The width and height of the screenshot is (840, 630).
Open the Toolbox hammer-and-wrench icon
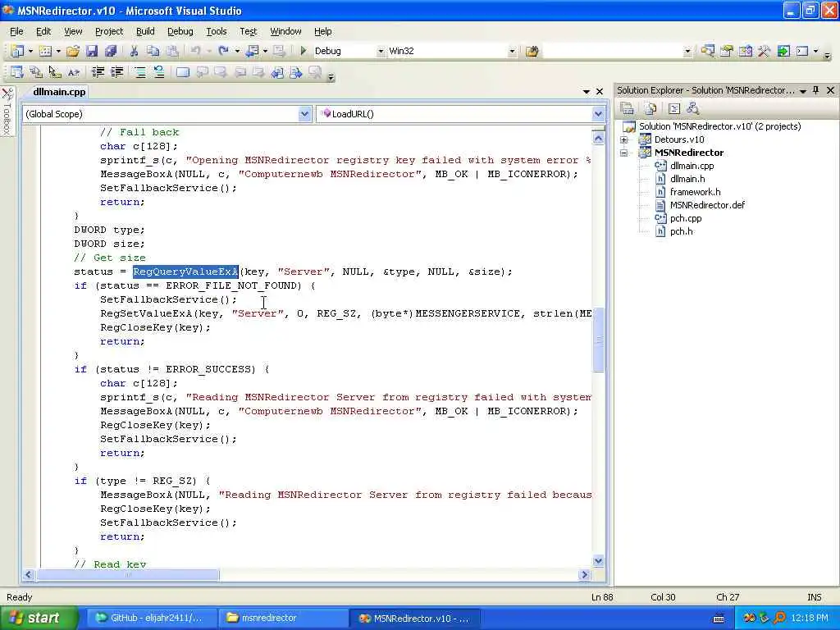point(764,51)
